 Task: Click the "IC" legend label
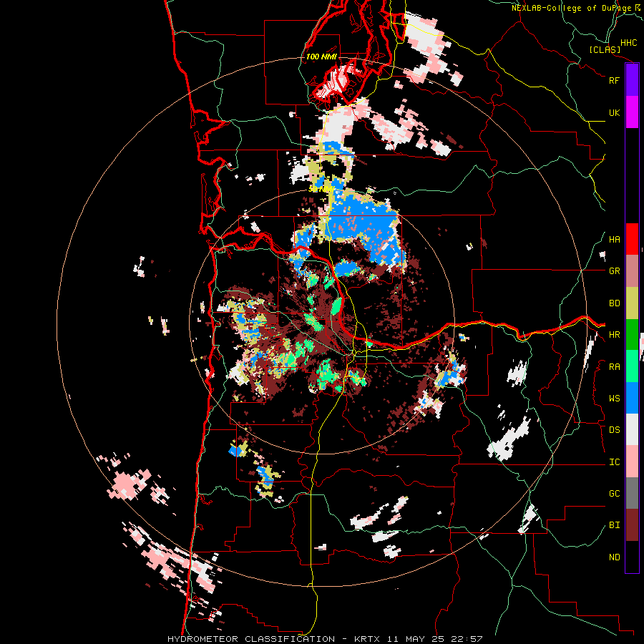coord(614,462)
